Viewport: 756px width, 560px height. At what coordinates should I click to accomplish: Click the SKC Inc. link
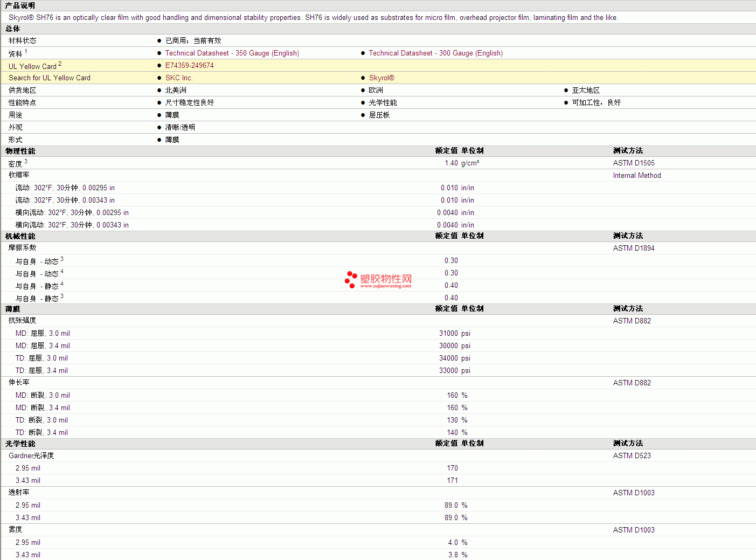pyautogui.click(x=179, y=78)
